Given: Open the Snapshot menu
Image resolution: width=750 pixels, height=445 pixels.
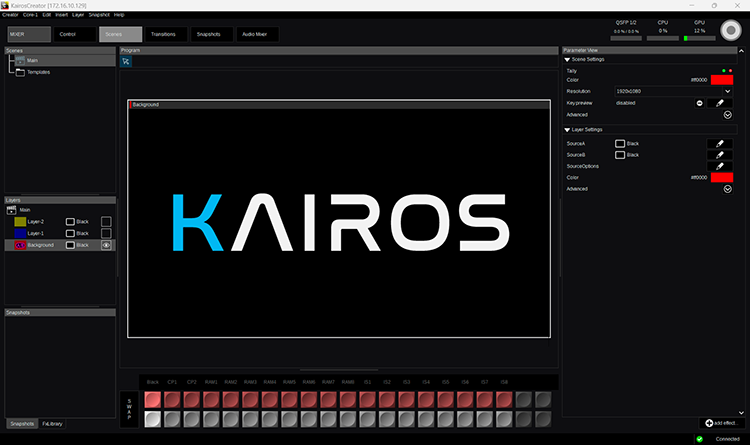Looking at the screenshot, I should coord(99,15).
